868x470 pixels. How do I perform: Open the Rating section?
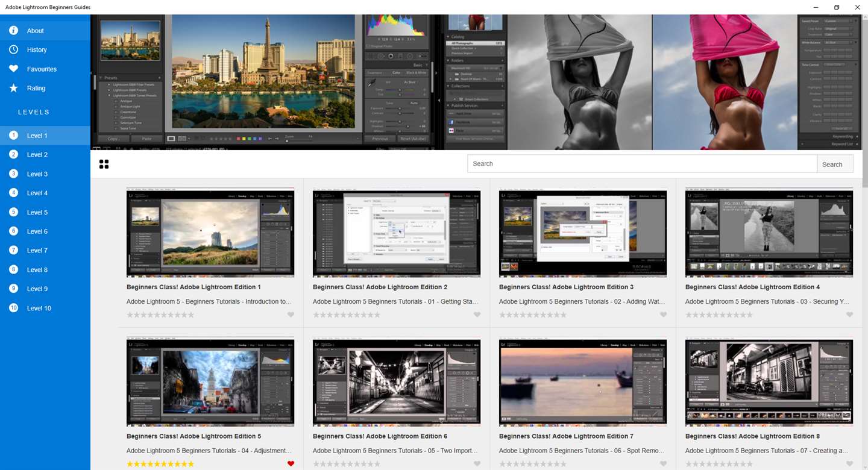point(45,89)
